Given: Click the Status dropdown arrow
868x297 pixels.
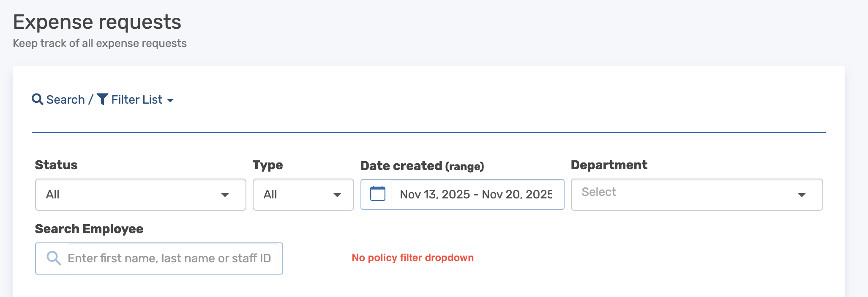Looking at the screenshot, I should tap(225, 195).
